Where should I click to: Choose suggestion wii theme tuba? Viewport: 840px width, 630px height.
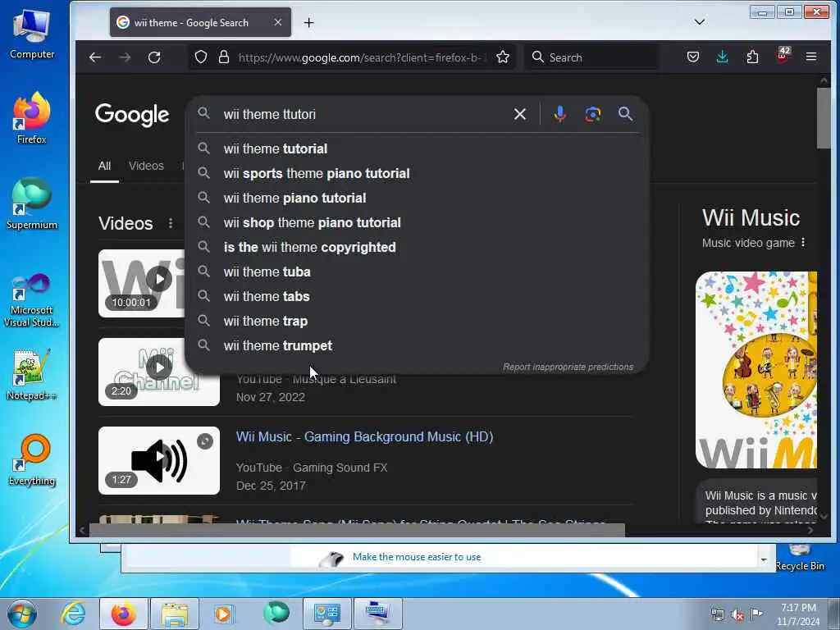(x=418, y=272)
